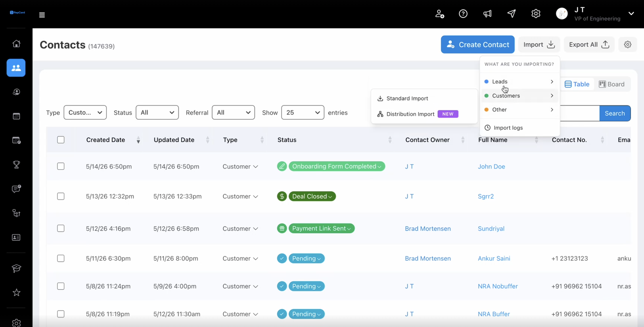The height and width of the screenshot is (327, 644).
Task: Expand the J T profile dropdown arrow
Action: (x=631, y=14)
